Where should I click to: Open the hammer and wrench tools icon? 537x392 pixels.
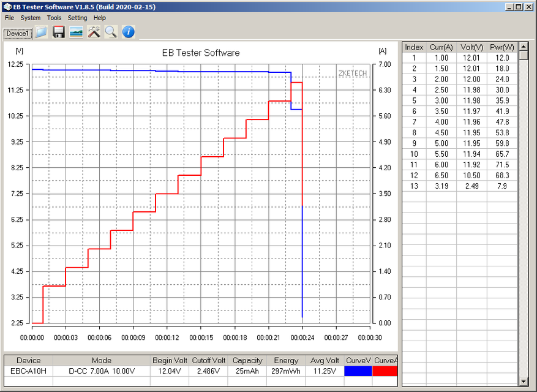click(x=94, y=32)
